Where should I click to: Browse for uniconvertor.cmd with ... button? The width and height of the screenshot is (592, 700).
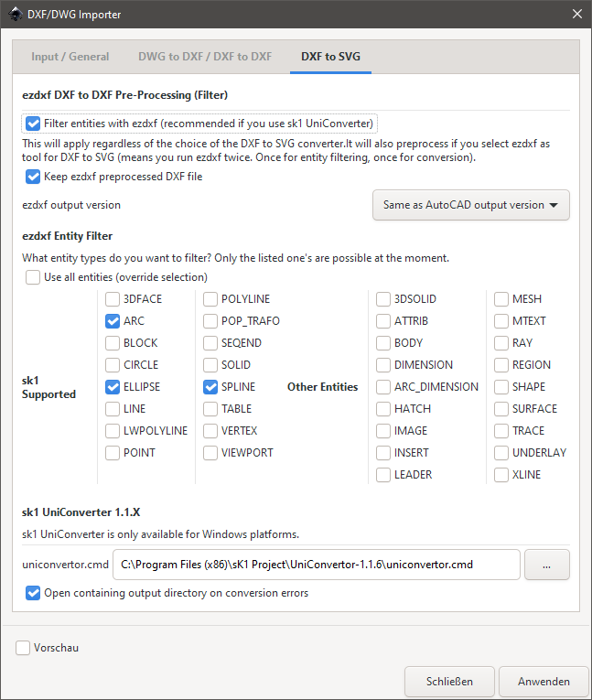547,565
